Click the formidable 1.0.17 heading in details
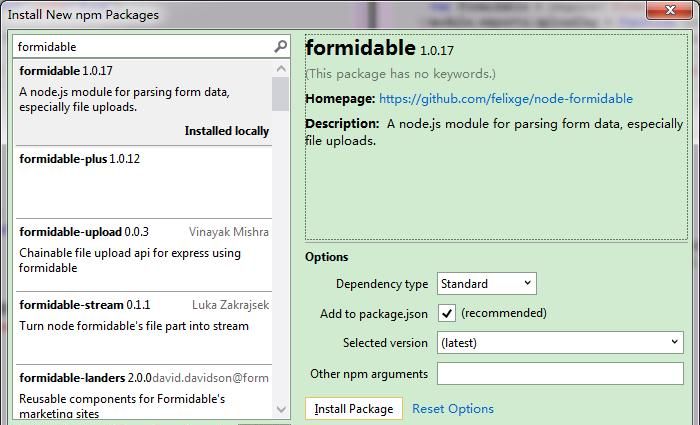 (x=379, y=48)
